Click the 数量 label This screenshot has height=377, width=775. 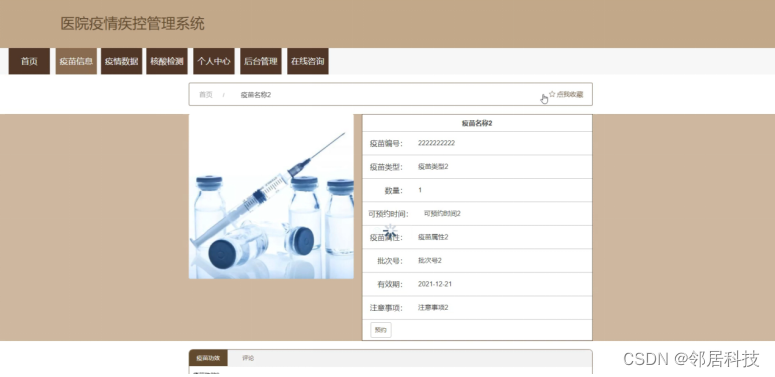coord(394,191)
